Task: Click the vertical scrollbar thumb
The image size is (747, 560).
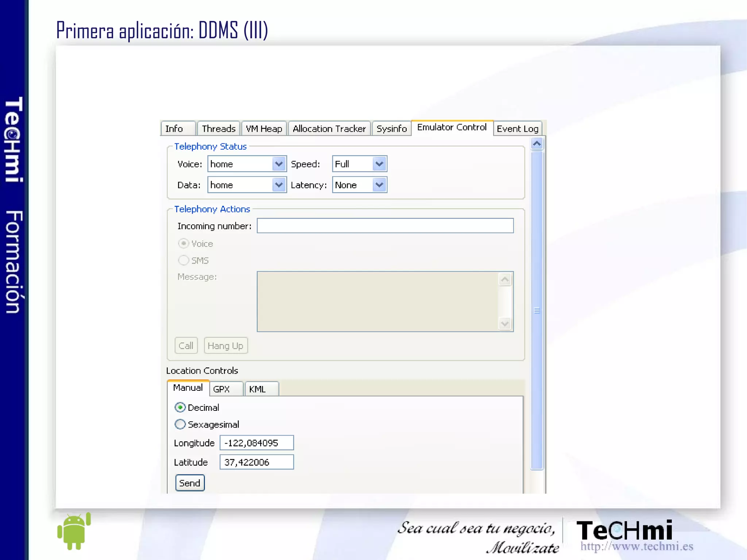Action: [x=537, y=310]
